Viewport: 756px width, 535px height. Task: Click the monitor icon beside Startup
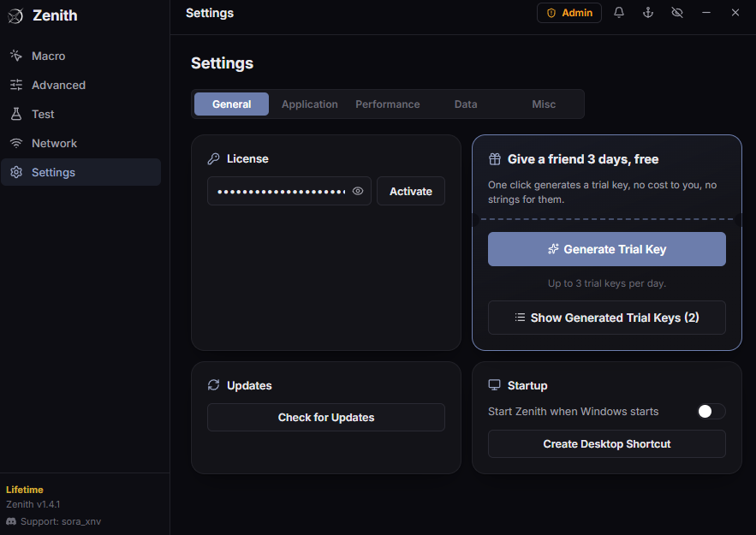(x=494, y=385)
